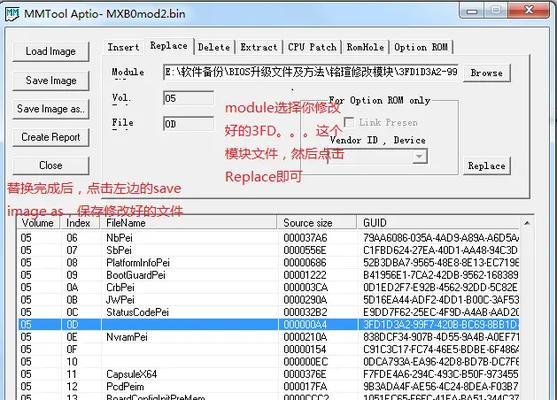
Task: Switch to the Replace tab
Action: coord(169,46)
